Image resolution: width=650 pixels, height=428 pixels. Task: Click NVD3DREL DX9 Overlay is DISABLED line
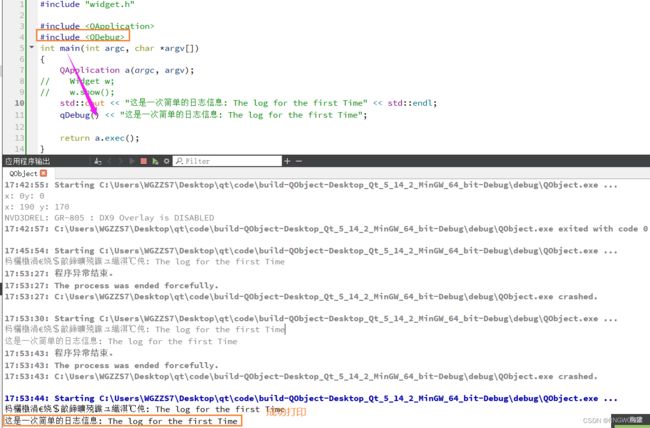pyautogui.click(x=109, y=218)
